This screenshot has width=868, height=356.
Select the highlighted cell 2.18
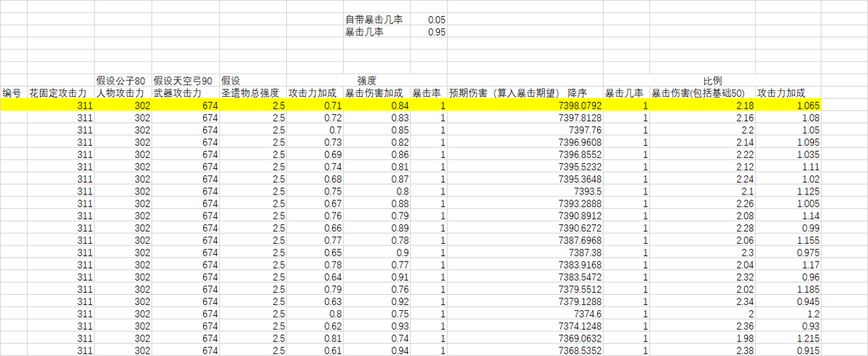(x=703, y=105)
